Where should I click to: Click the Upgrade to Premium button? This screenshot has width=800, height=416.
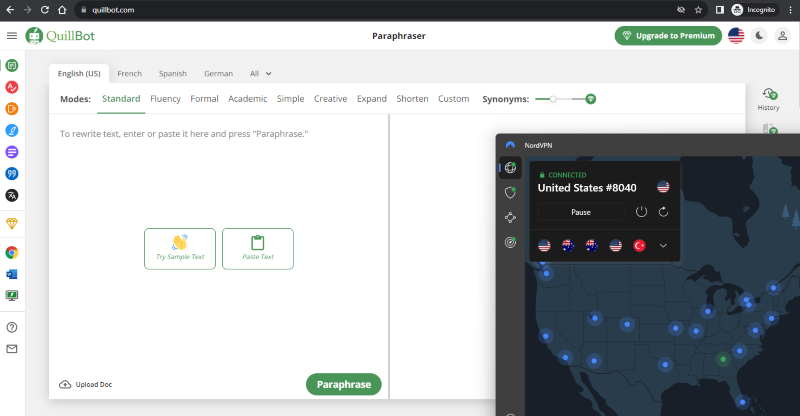[668, 36]
